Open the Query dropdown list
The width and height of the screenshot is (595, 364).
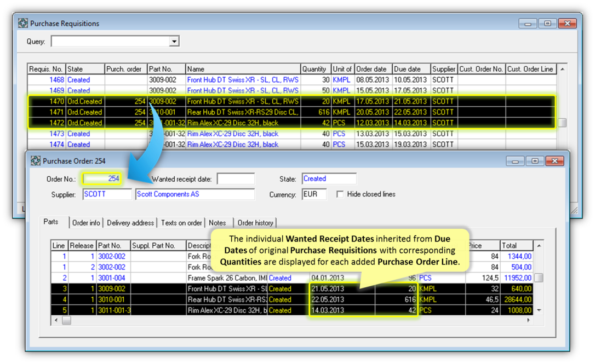175,41
